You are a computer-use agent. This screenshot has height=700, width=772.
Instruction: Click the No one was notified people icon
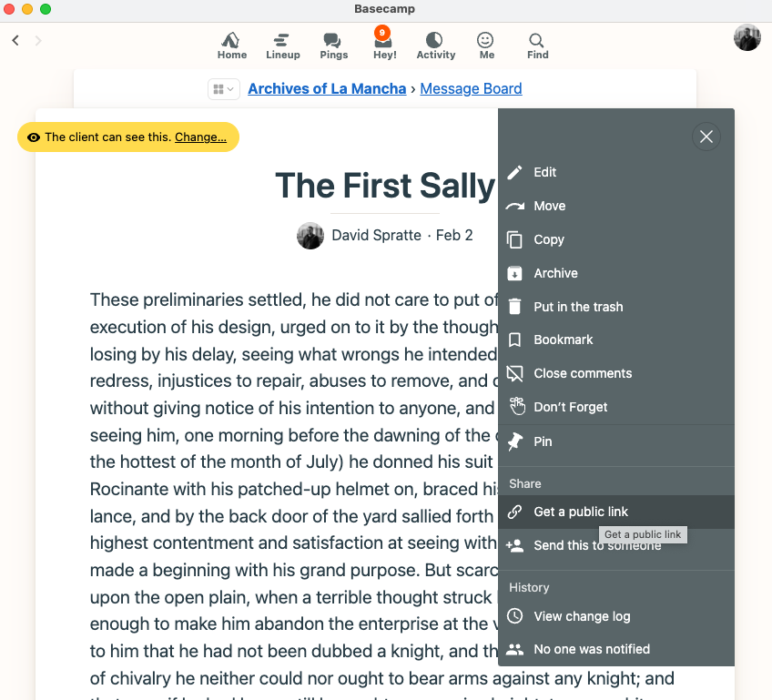pyautogui.click(x=514, y=649)
